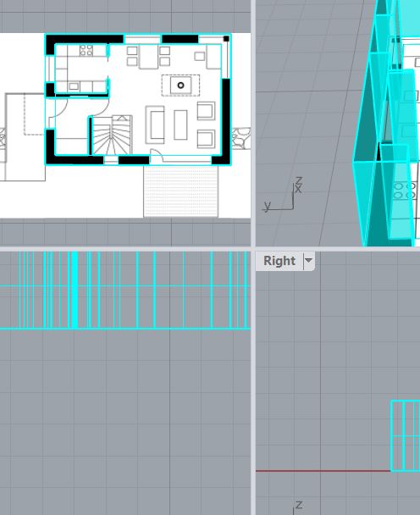Click the coffee table between sofa and armchairs
The width and height of the screenshot is (420, 515).
coord(180,125)
